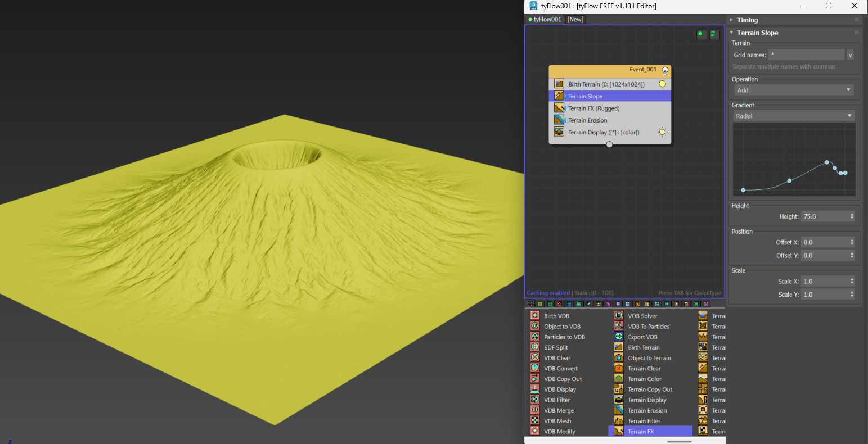Viewport: 868px width, 444px height.
Task: Click the Terrain Erosion icon in operator list
Action: click(619, 410)
